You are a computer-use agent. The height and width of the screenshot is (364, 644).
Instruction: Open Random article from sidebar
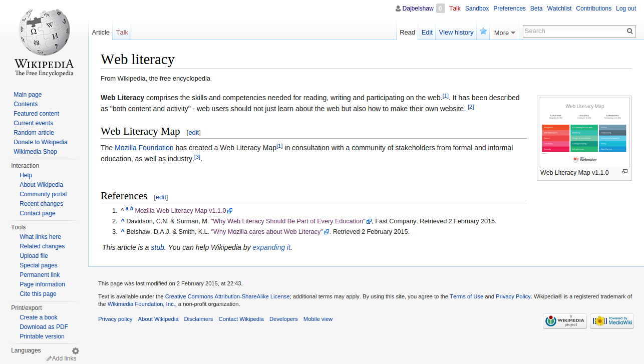pos(34,133)
